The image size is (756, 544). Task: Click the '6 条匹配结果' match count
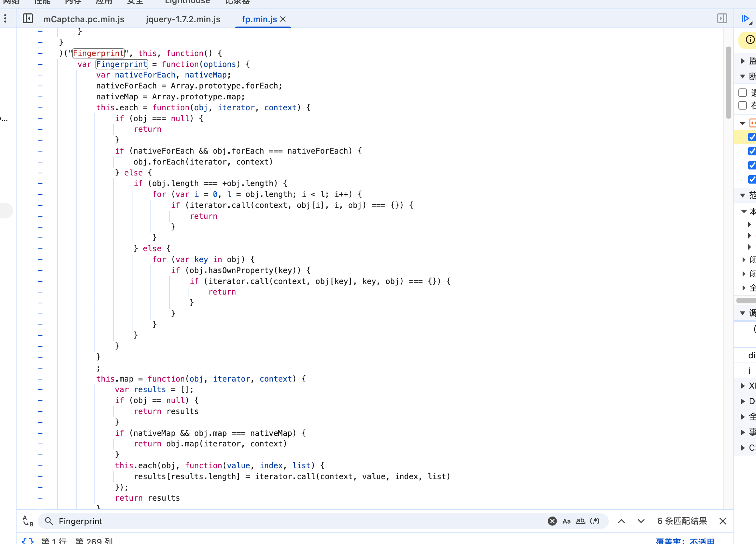[x=682, y=521]
